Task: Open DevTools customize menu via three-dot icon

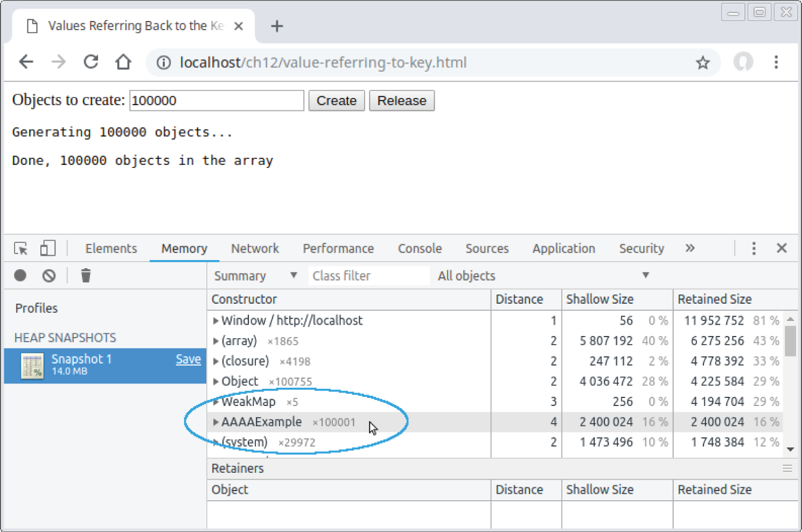Action: 754,248
